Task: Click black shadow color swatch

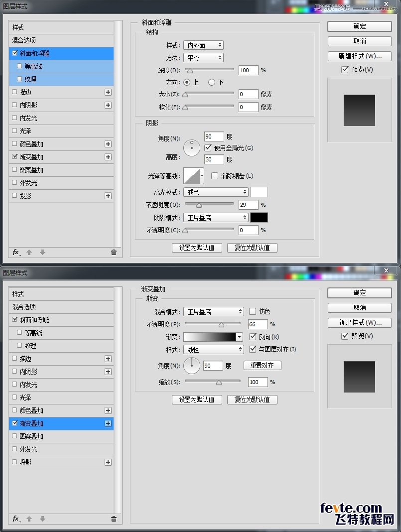Action: click(x=259, y=218)
